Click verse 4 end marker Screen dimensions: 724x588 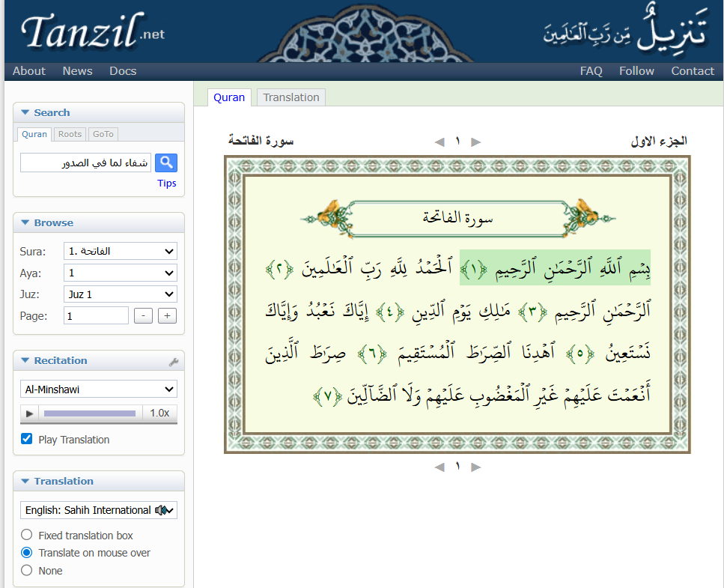(390, 312)
